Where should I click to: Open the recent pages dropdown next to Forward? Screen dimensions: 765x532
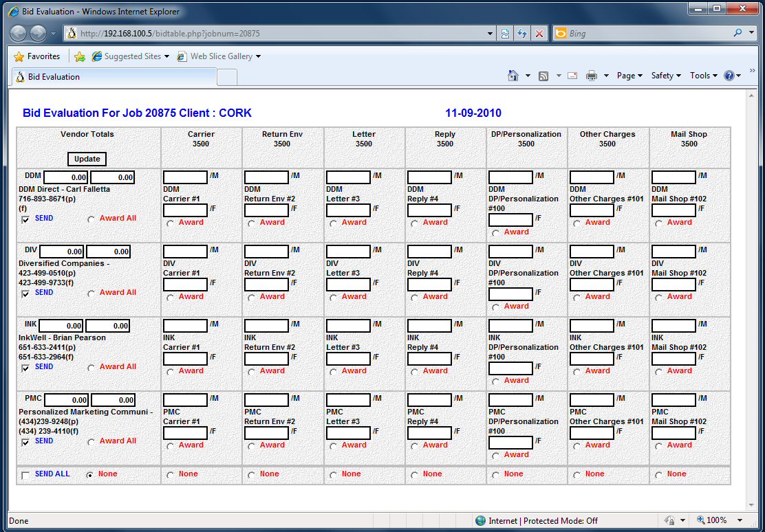tap(53, 34)
